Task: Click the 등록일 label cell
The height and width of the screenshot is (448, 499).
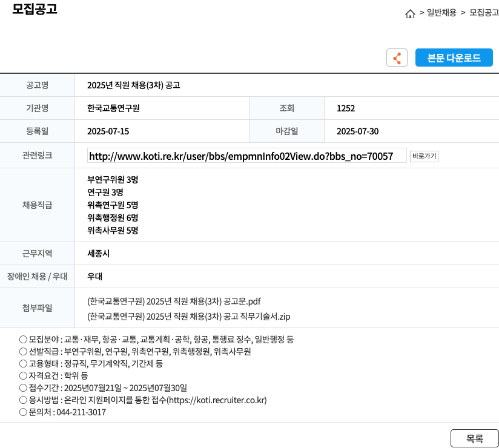Action: coord(37,131)
